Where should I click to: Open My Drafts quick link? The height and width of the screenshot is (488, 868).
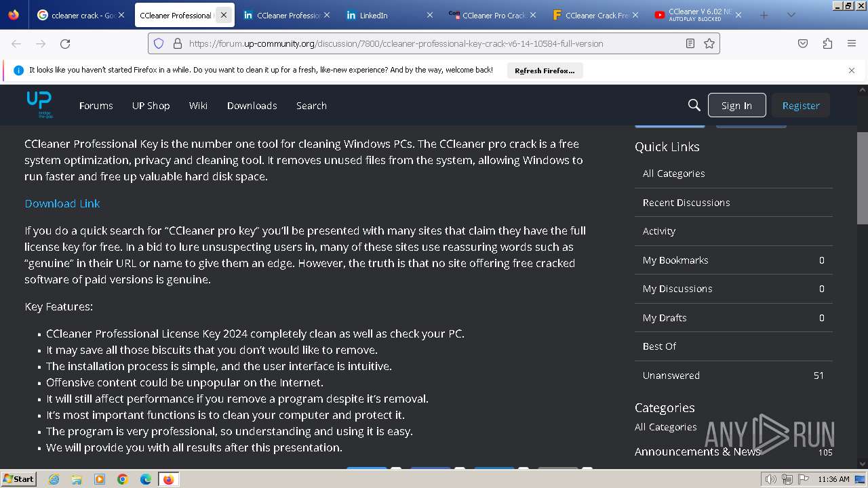pyautogui.click(x=734, y=318)
